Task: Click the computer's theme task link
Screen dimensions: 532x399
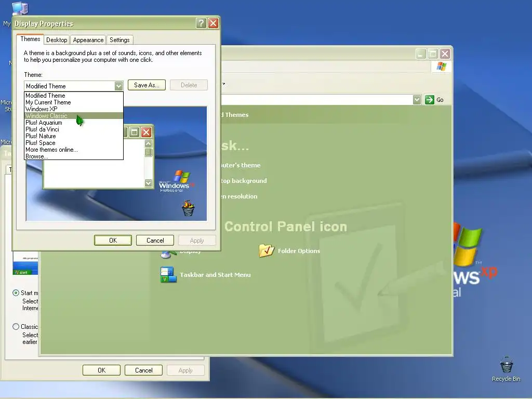Action: tap(241, 165)
